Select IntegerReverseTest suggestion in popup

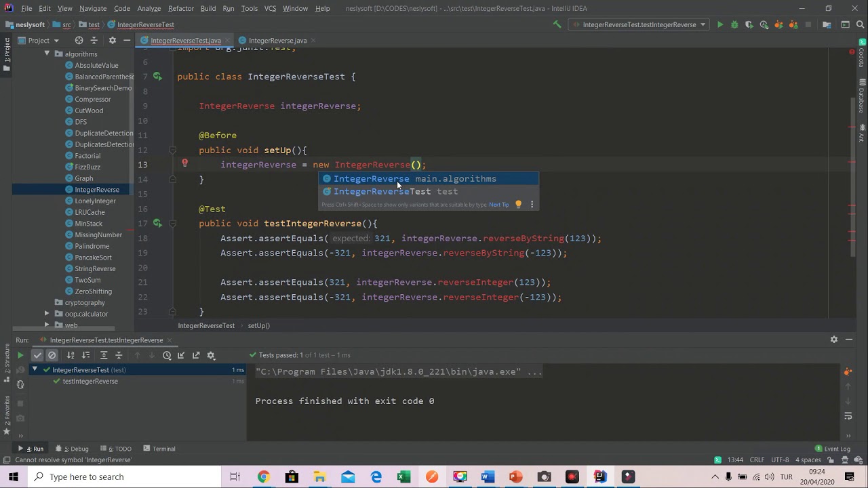point(429,191)
